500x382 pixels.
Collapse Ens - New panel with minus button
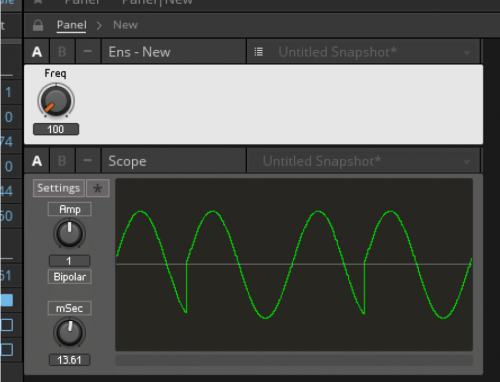pos(88,52)
